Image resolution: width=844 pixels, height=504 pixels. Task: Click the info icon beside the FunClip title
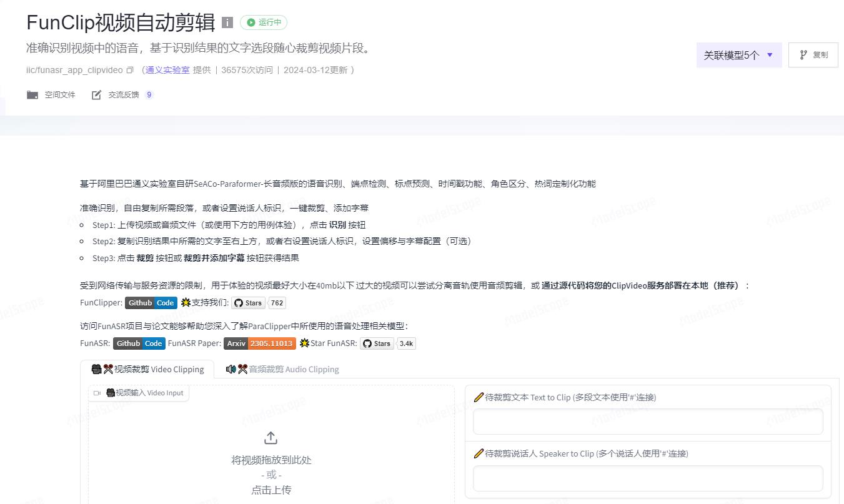[227, 22]
